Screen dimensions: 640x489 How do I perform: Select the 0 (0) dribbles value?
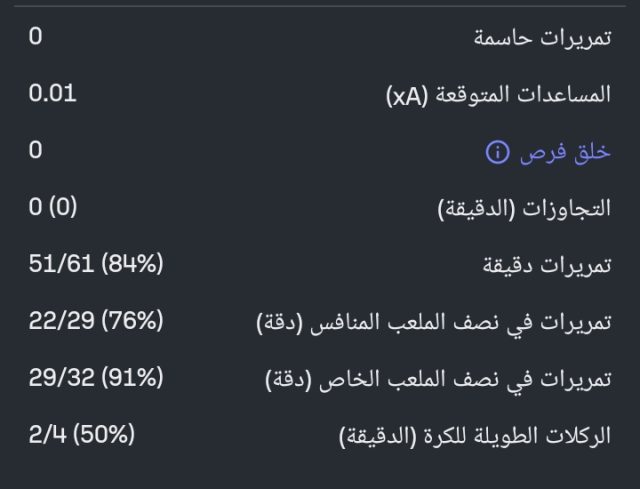(53, 209)
